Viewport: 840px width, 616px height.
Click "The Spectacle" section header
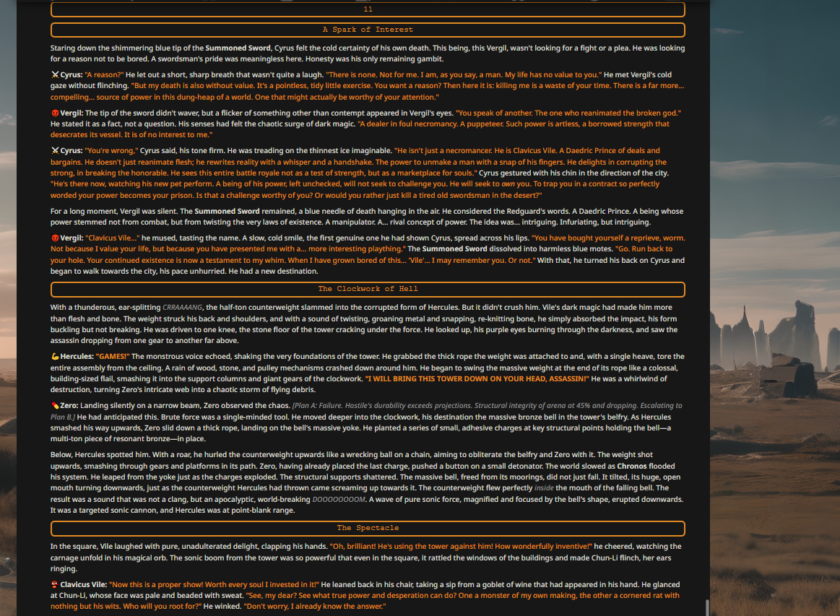point(368,528)
